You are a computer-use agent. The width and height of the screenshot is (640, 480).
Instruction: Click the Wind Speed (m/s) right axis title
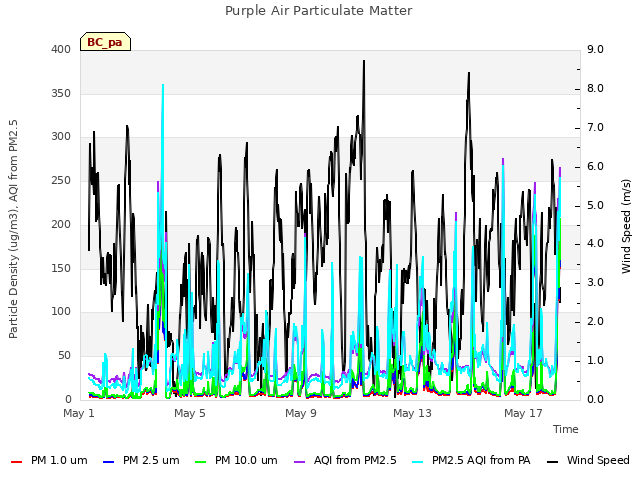click(x=626, y=226)
